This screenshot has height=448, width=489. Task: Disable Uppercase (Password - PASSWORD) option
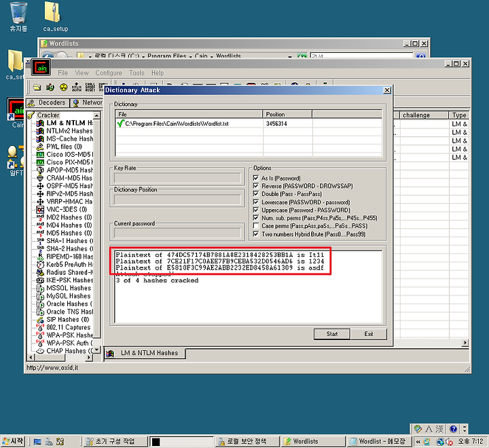256,210
